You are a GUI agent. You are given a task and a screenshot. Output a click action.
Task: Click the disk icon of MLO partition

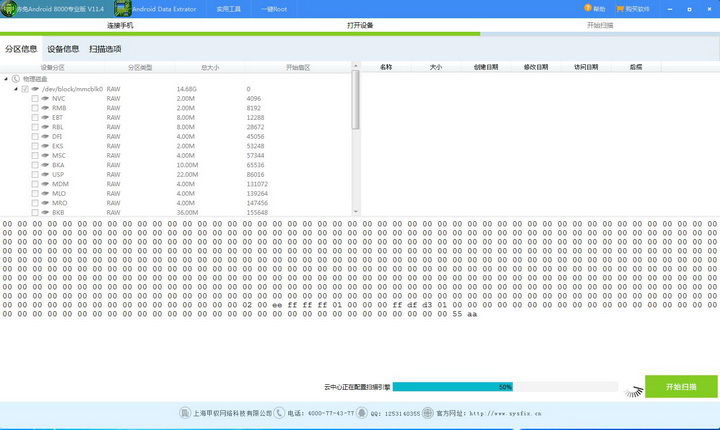tap(45, 193)
